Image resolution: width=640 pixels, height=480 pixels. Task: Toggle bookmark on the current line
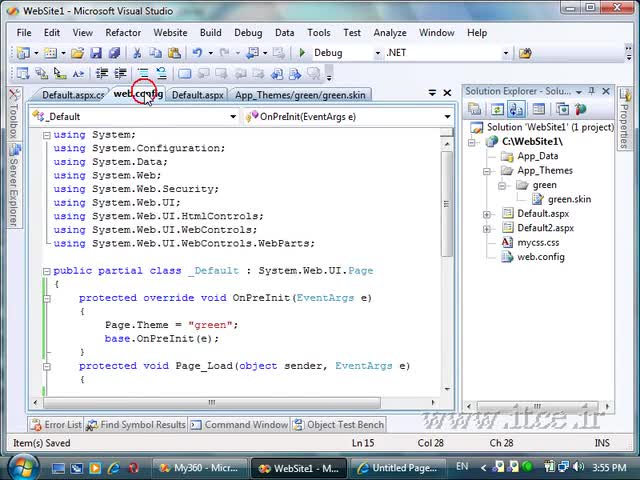(x=185, y=73)
